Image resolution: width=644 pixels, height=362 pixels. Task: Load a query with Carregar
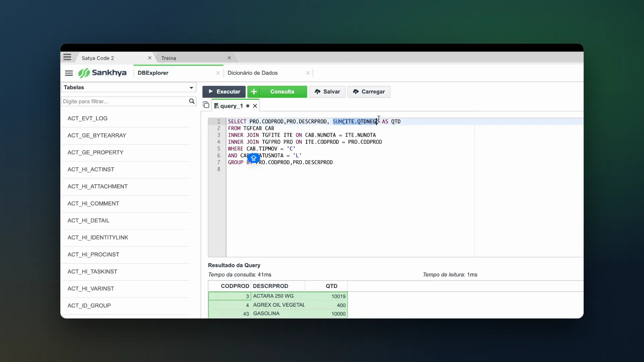click(x=369, y=92)
